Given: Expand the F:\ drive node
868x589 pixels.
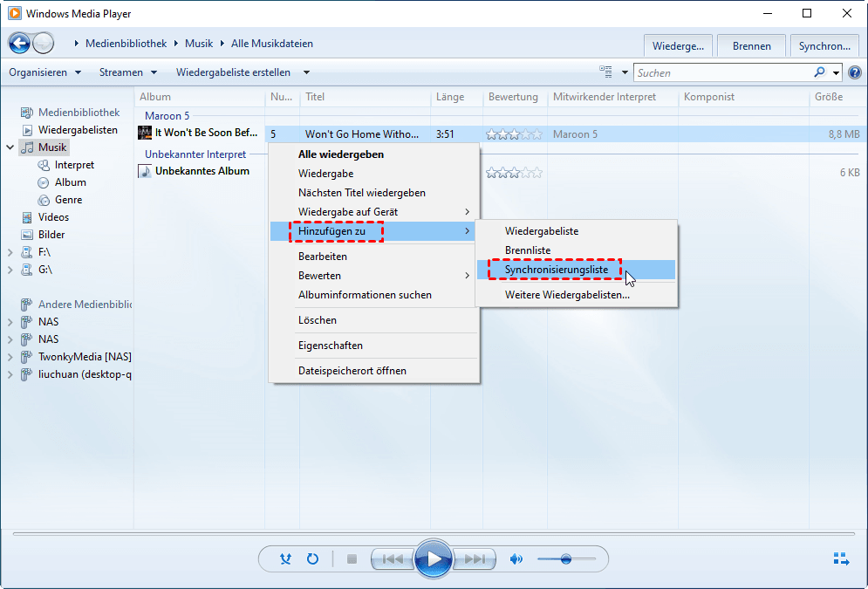Looking at the screenshot, I should click(x=10, y=252).
